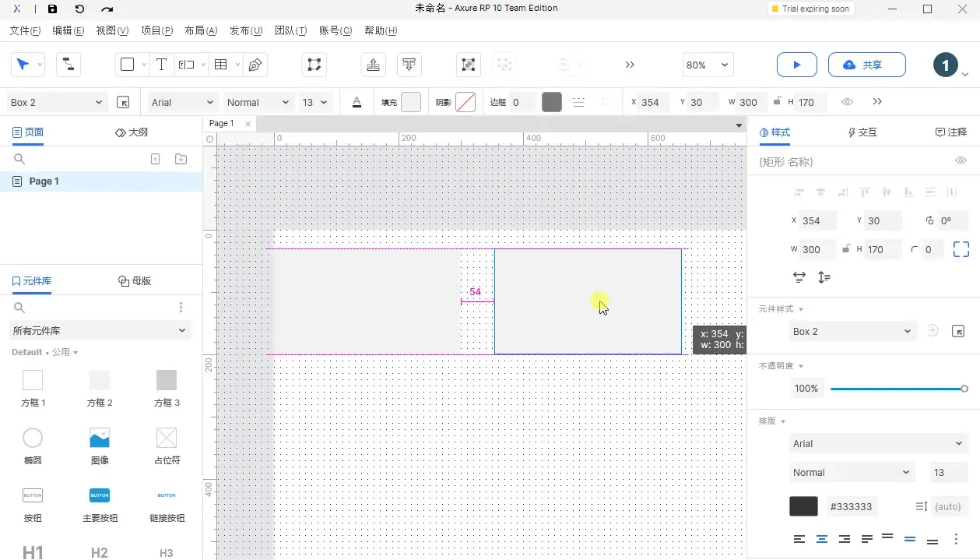Click the Connect tool icon
980x560 pixels.
[68, 65]
